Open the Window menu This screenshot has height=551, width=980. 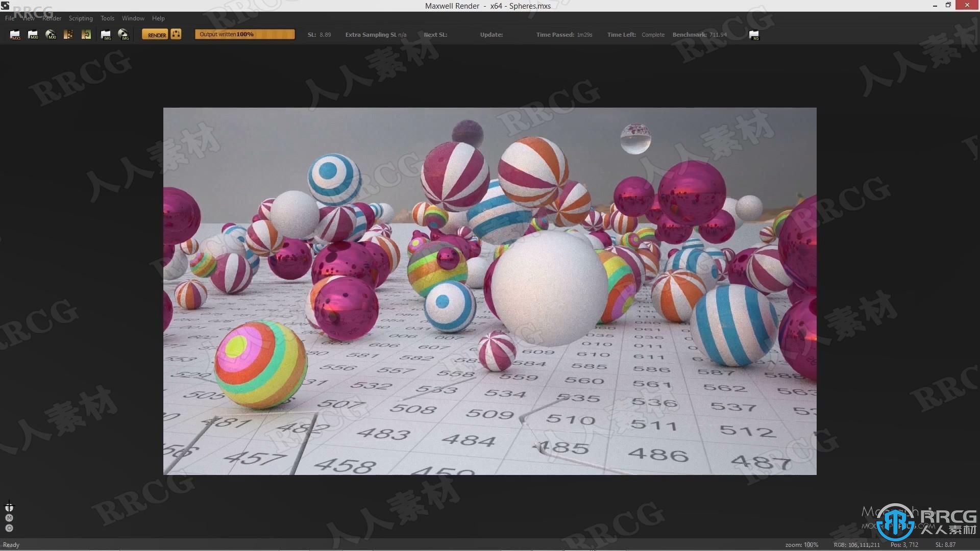point(133,18)
